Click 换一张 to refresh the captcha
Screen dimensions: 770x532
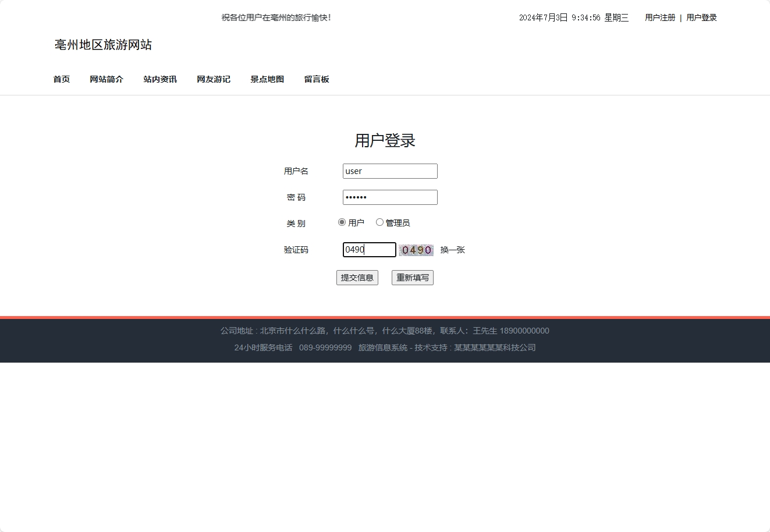point(452,250)
